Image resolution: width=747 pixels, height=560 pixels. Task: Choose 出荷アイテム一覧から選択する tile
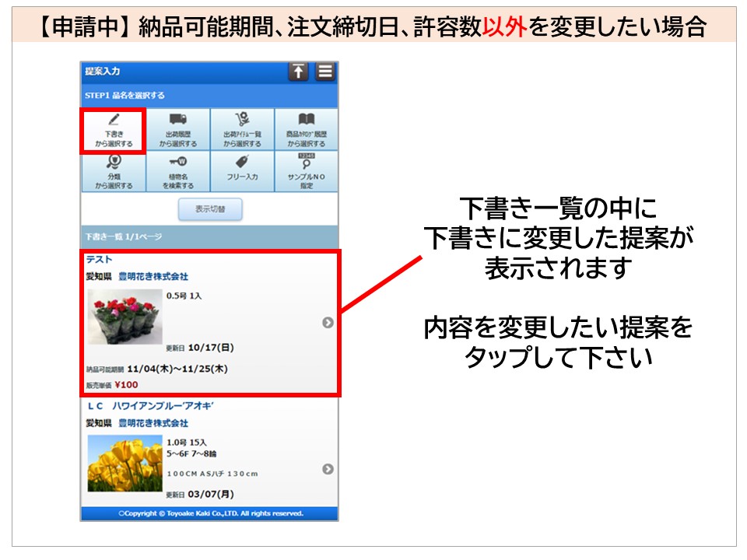click(x=242, y=130)
